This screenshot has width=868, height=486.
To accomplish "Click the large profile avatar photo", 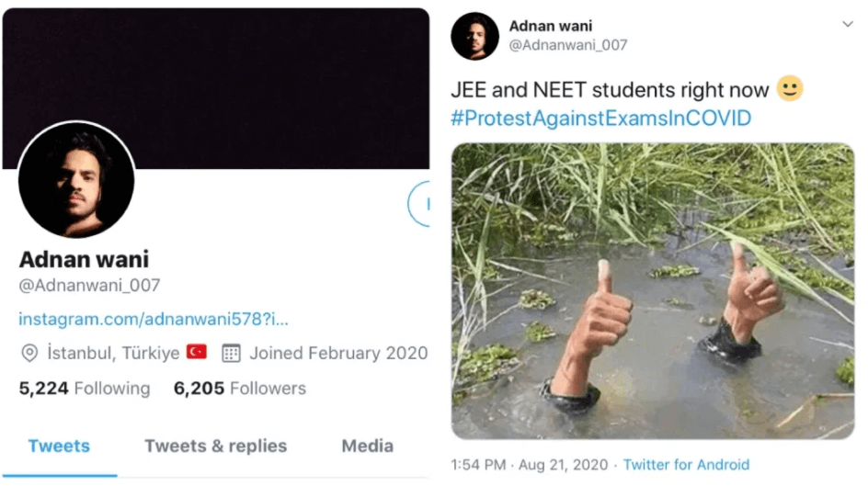I will pos(76,180).
